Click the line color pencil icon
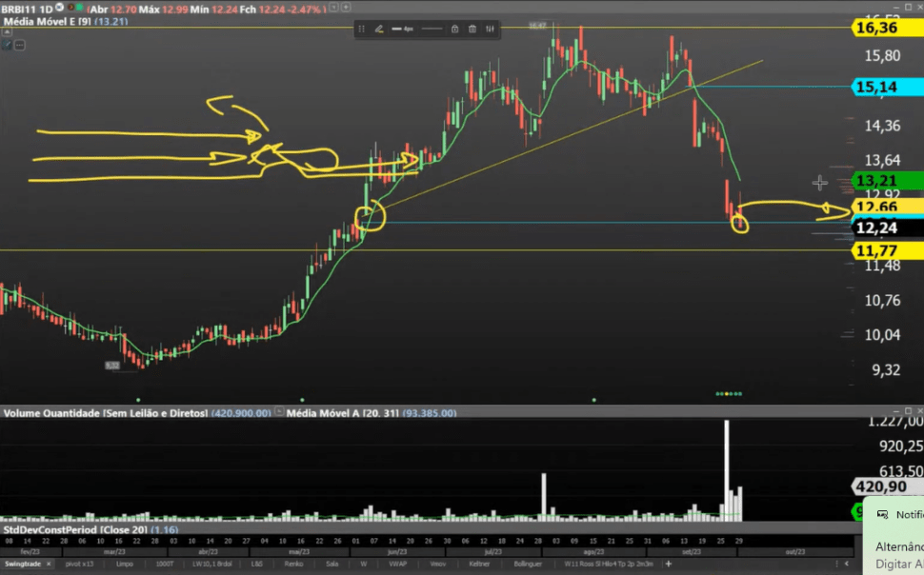Image resolution: width=924 pixels, height=575 pixels. pos(379,29)
